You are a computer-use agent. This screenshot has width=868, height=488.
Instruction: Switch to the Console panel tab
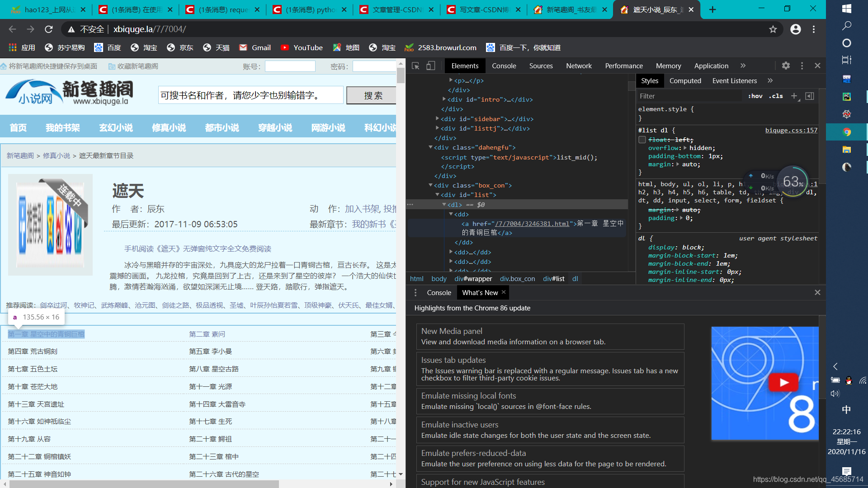coord(504,66)
